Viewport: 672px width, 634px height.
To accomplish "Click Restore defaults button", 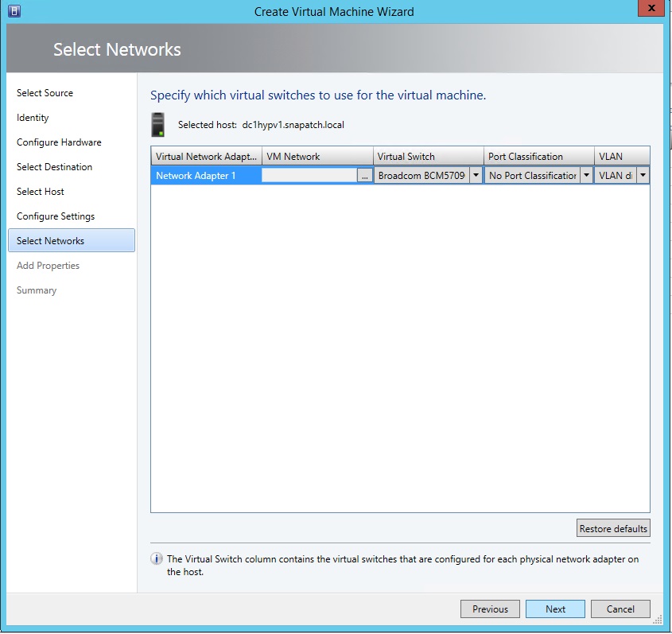I will (x=613, y=528).
